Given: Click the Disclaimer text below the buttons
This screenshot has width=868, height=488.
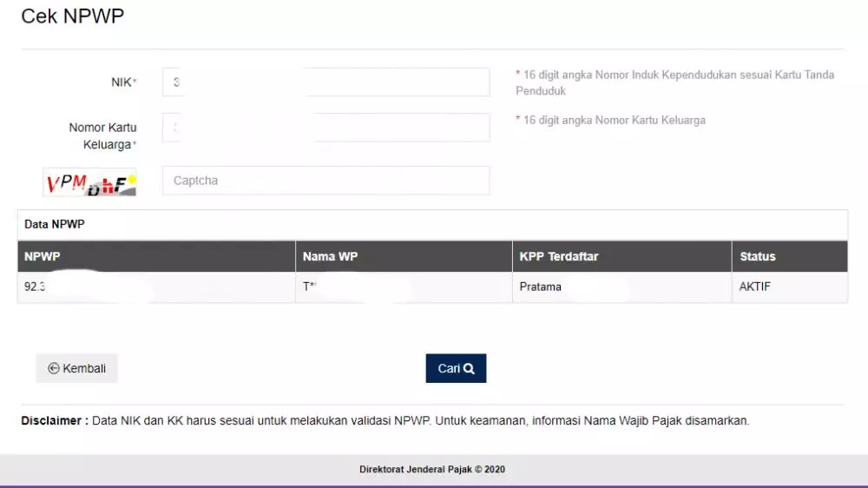Looking at the screenshot, I should [x=385, y=420].
